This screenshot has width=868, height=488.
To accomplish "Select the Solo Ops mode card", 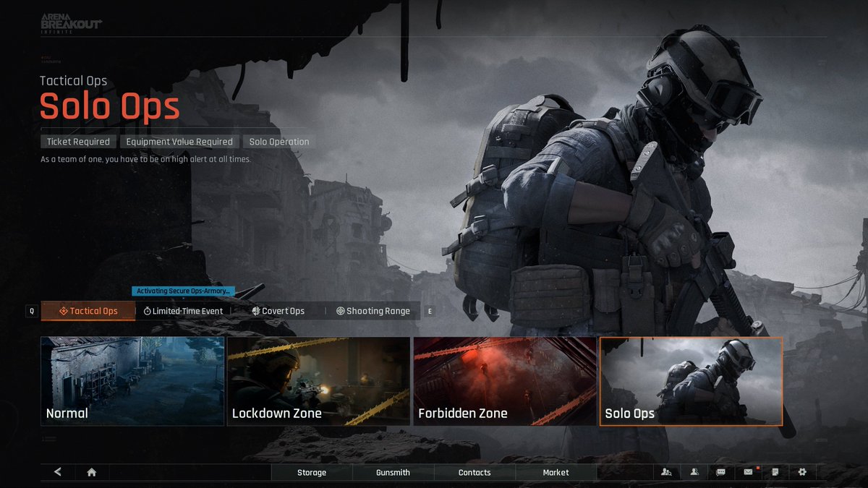I will (x=691, y=381).
